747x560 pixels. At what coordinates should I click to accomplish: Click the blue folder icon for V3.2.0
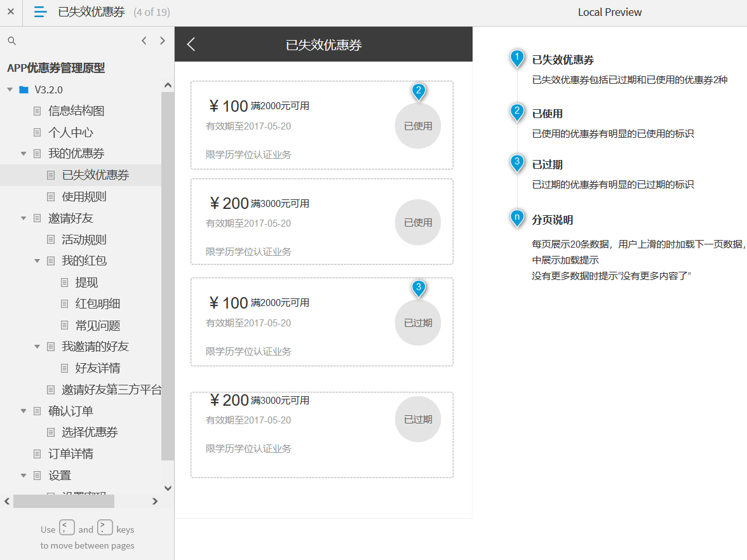[24, 90]
